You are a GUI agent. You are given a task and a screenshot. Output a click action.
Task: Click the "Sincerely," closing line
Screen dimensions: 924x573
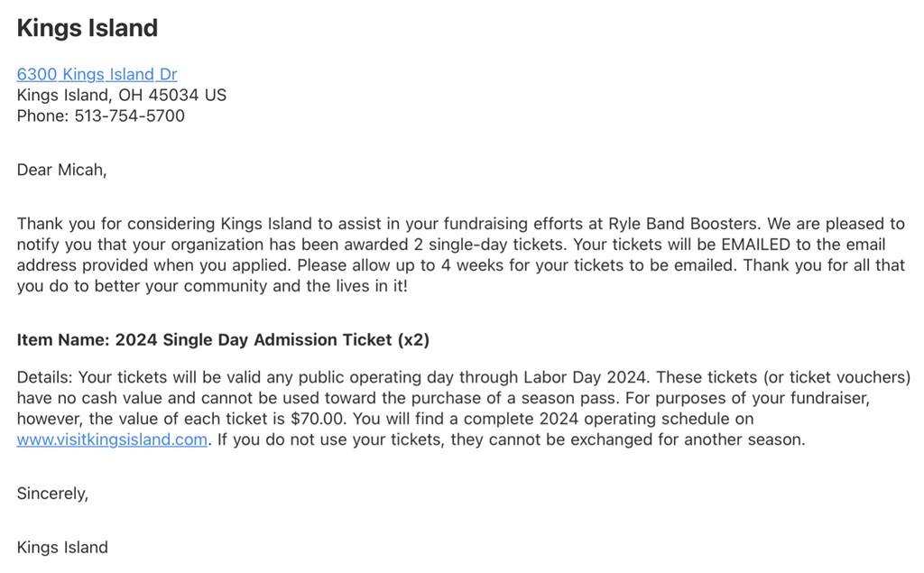click(53, 494)
